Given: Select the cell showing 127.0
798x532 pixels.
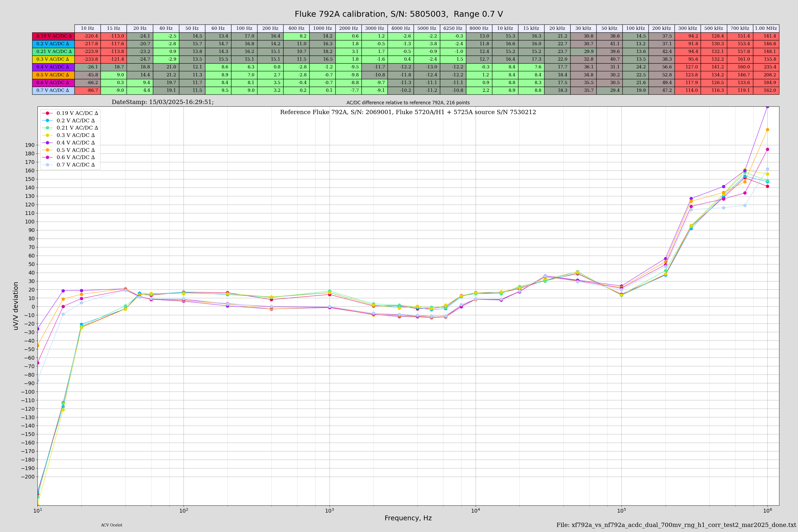Looking at the screenshot, I should (688, 67).
